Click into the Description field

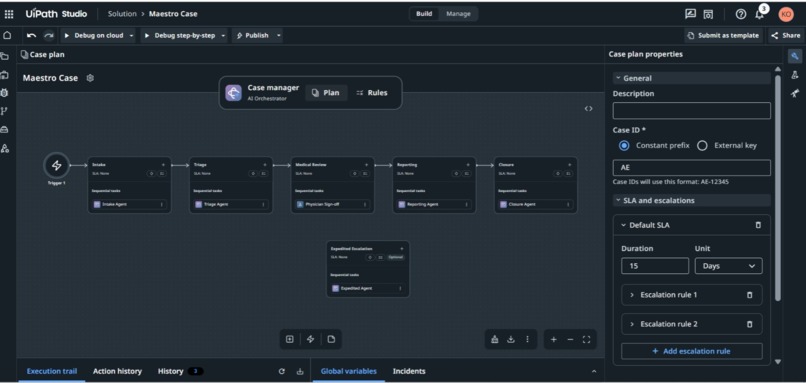pyautogui.click(x=691, y=111)
